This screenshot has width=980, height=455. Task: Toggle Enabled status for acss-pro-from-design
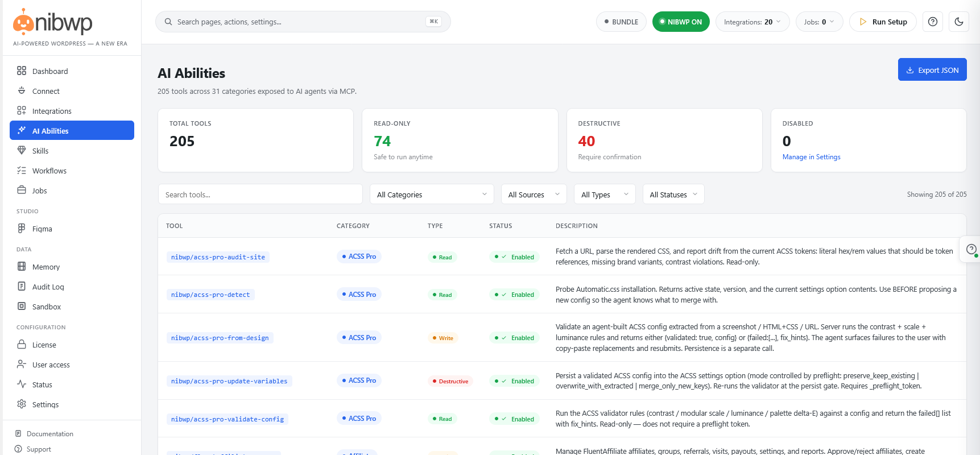514,338
